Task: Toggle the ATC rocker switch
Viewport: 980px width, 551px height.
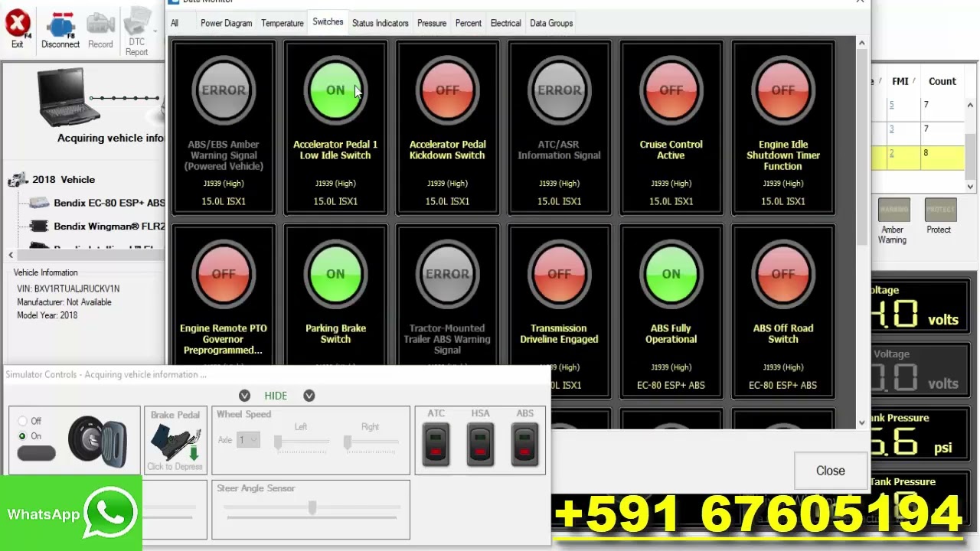Action: pyautogui.click(x=436, y=444)
